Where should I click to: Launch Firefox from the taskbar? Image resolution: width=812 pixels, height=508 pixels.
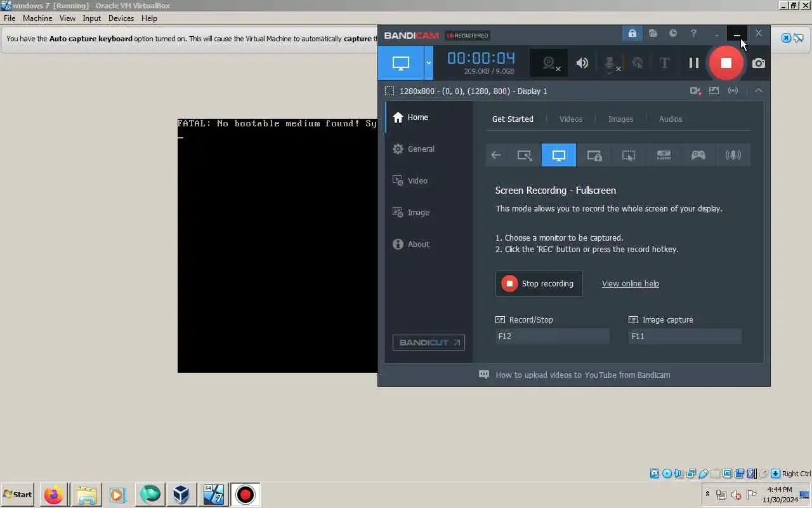tap(54, 494)
